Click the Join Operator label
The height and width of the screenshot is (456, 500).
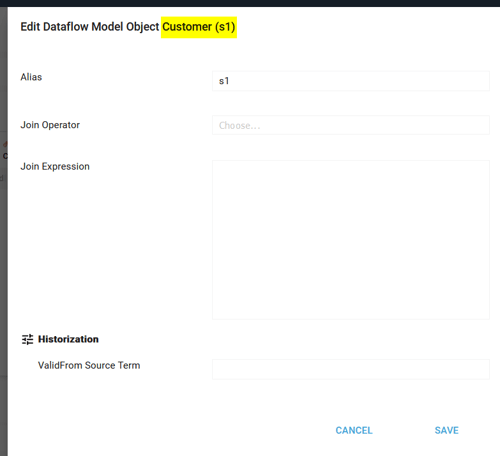coord(50,125)
